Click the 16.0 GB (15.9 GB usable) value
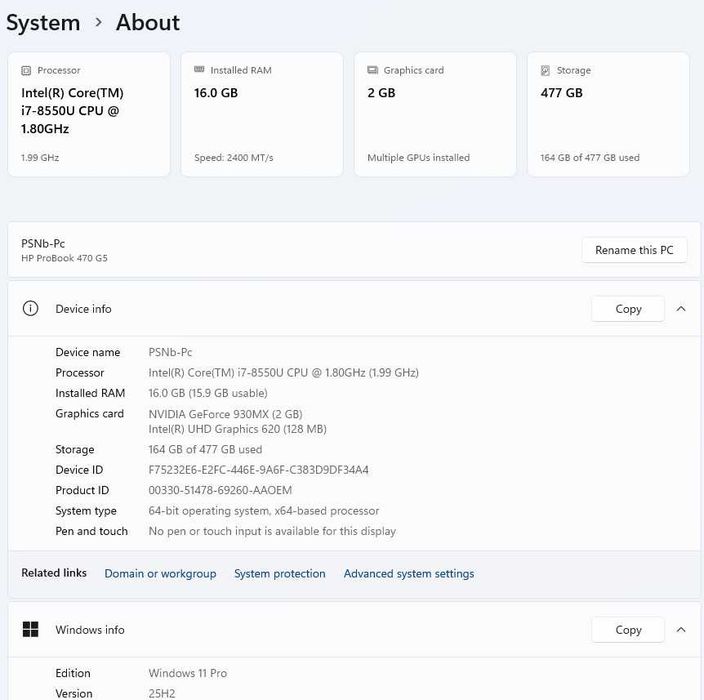 pos(208,393)
